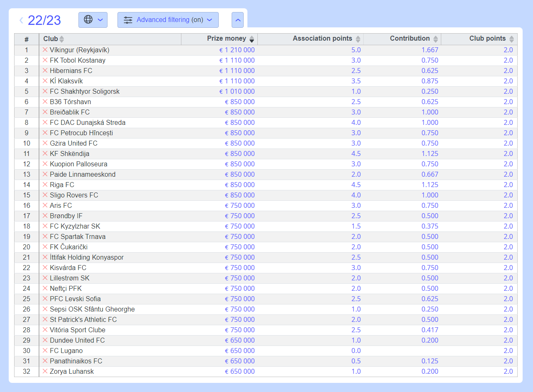Screen dimensions: 533x392
Task: Remove B36 Tórshavn with red X
Action: point(45,102)
